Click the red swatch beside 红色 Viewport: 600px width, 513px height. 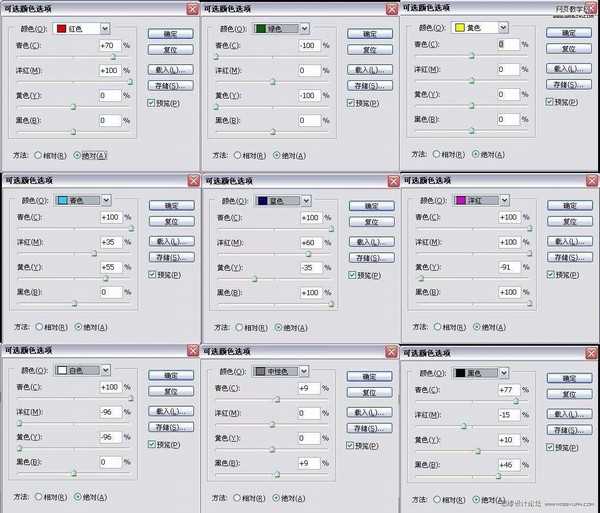(x=61, y=28)
